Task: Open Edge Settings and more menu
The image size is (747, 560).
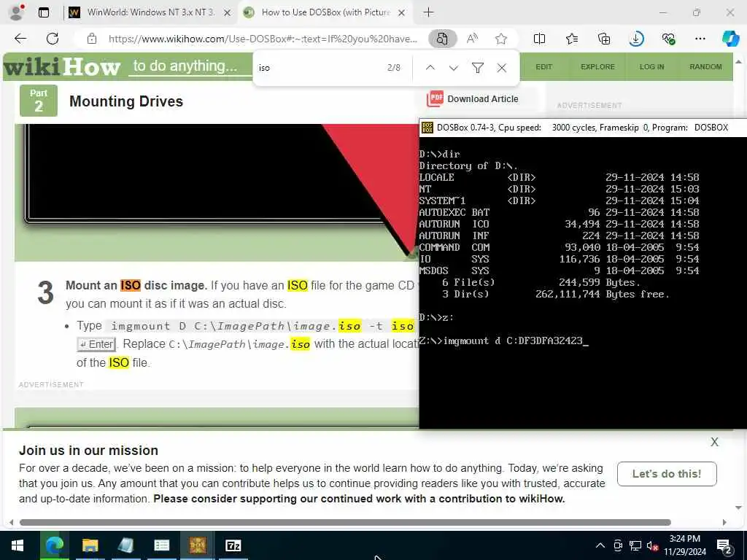Action: coord(700,39)
